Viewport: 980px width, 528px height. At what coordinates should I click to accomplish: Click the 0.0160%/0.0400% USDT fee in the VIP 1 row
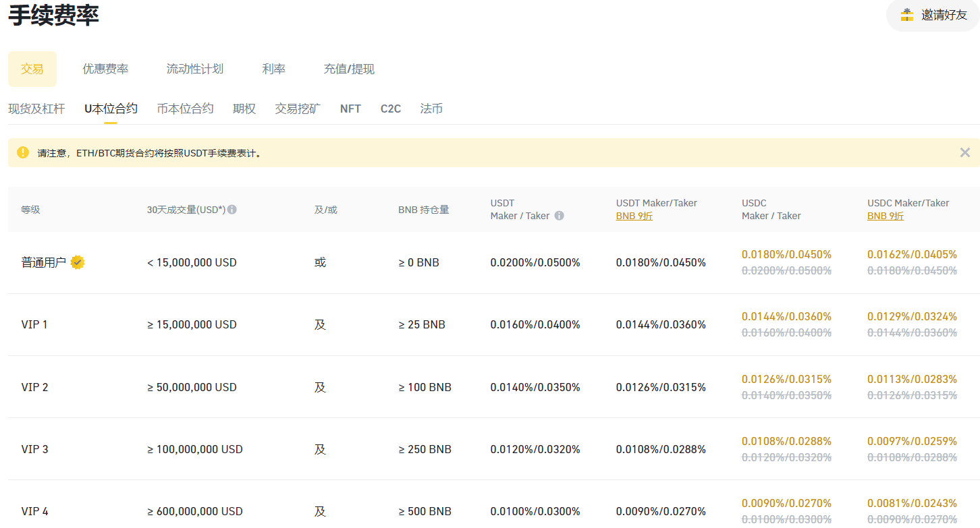tap(535, 324)
